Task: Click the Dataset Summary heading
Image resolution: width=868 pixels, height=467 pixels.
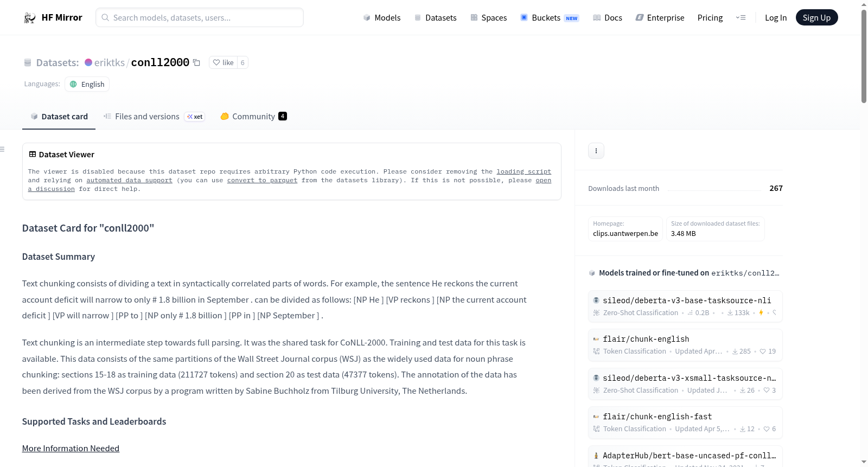Action: (x=59, y=257)
